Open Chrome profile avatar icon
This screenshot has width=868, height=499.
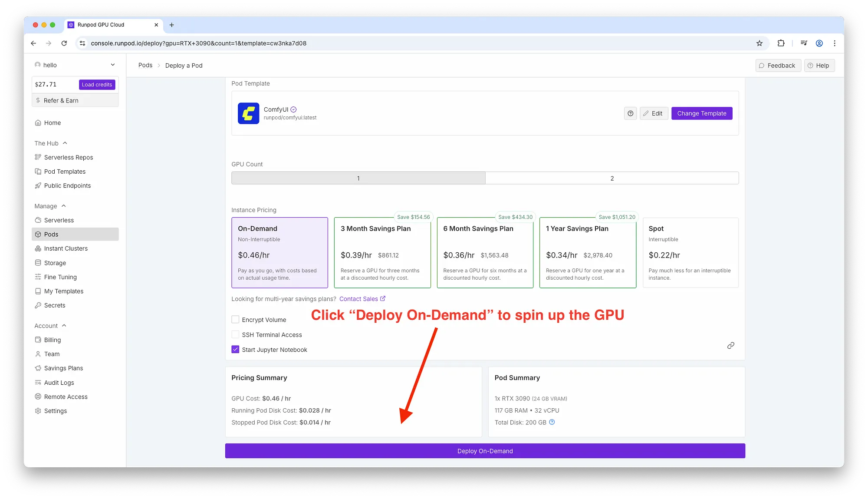pyautogui.click(x=819, y=43)
